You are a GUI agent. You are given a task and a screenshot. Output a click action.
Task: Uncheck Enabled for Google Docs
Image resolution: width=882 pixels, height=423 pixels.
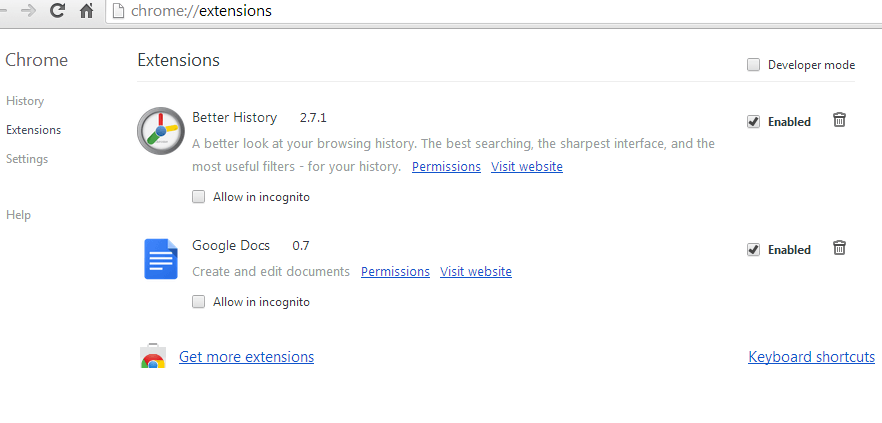click(753, 250)
